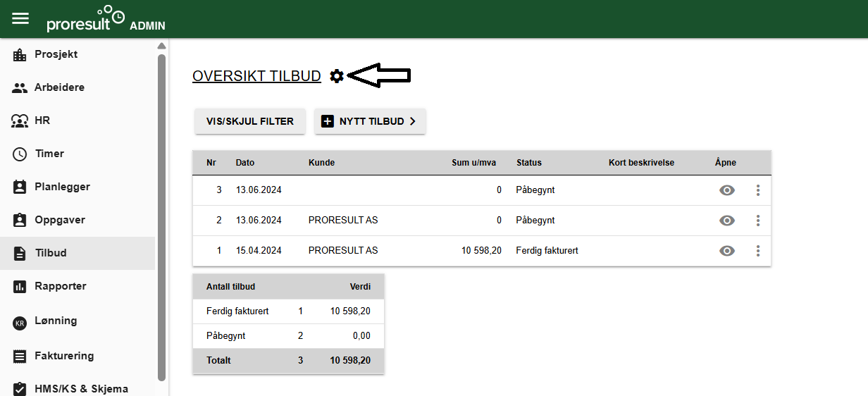Click the Timer clock icon
Screen dimensions: 868x396
click(20, 154)
